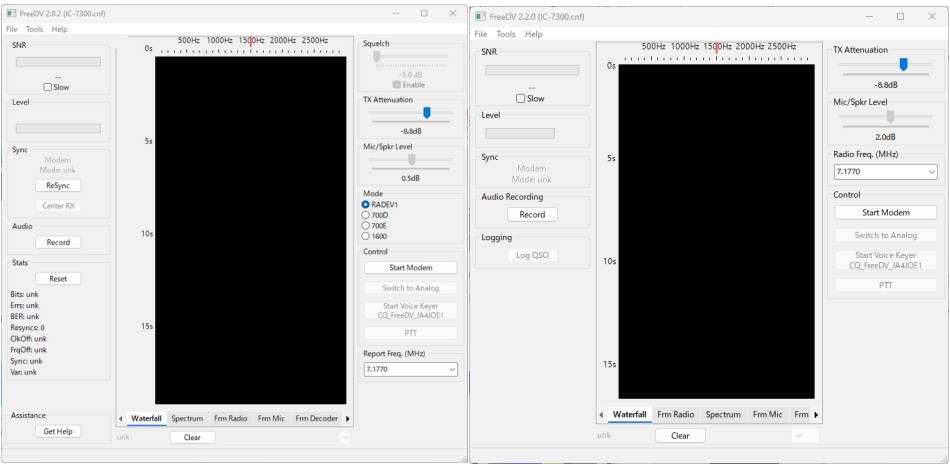
Task: Click PTT button in FreeDV 2.2.0
Action: click(x=886, y=285)
